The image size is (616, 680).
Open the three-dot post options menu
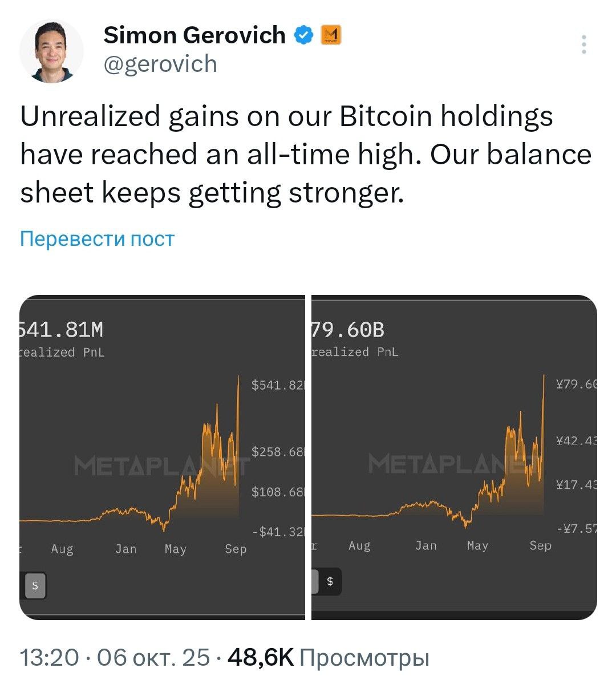pos(583,44)
